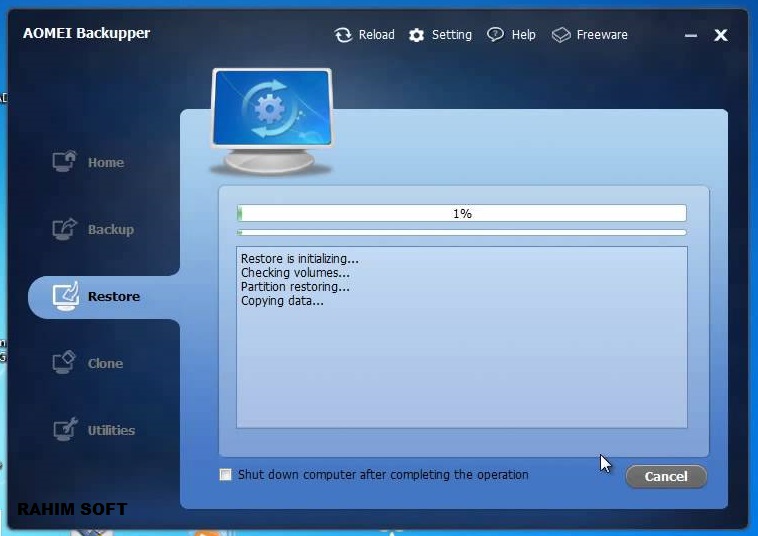Select the Clone icon in sidebar
Viewport: 758px width, 536px height.
pos(64,362)
